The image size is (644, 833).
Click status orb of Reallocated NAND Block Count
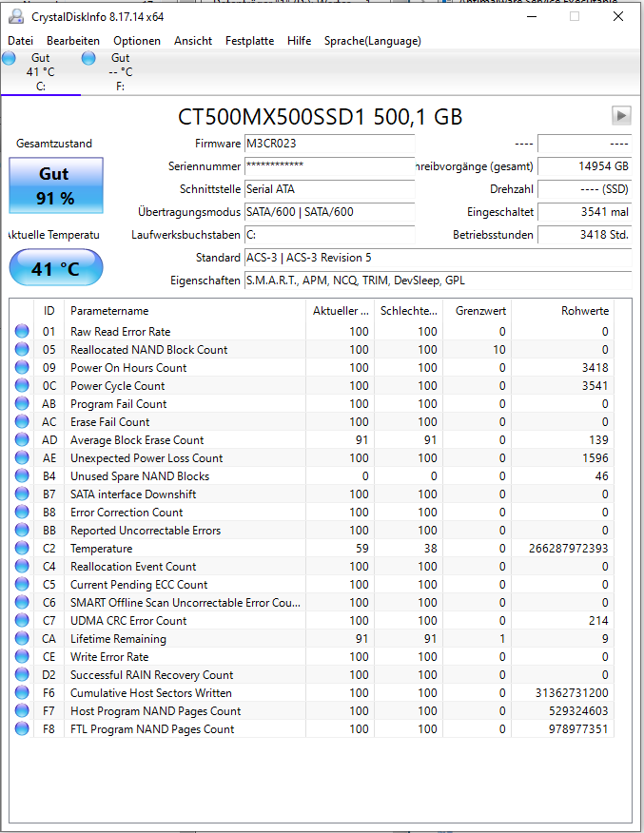tap(22, 350)
